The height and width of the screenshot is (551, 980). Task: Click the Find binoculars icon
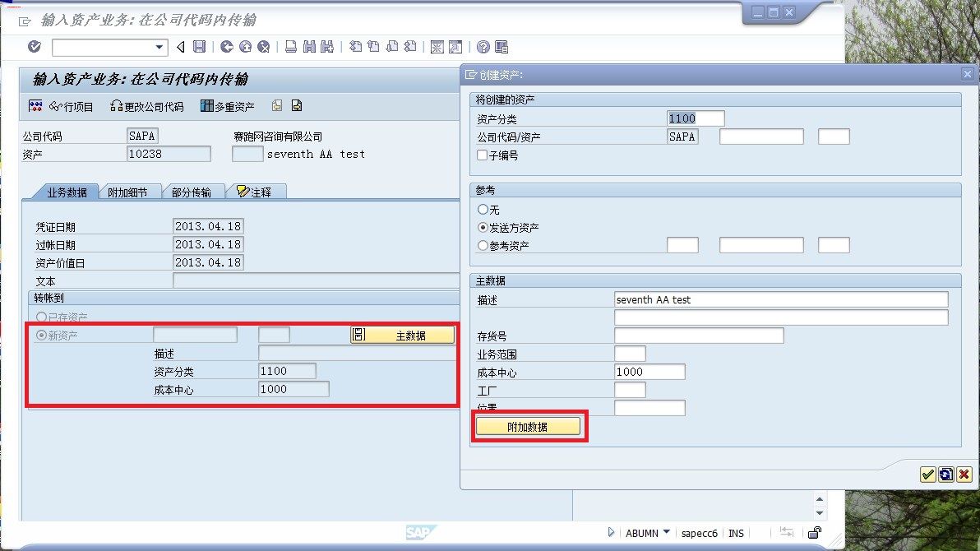309,46
